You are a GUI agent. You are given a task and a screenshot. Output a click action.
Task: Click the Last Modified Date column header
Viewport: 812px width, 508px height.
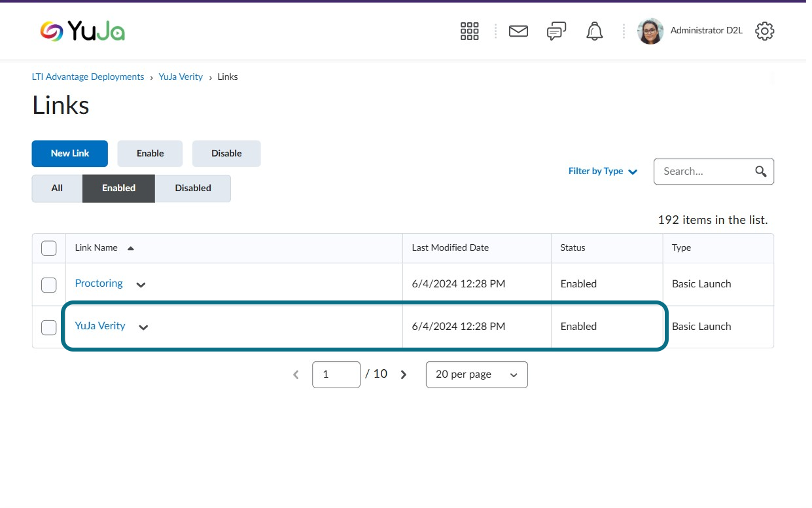[x=450, y=248]
